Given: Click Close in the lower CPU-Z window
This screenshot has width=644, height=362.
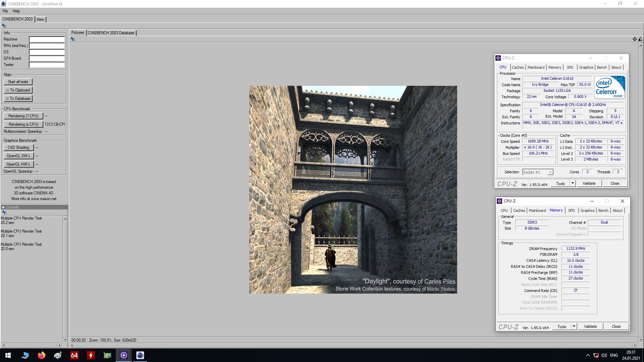Looking at the screenshot, I should (616, 327).
